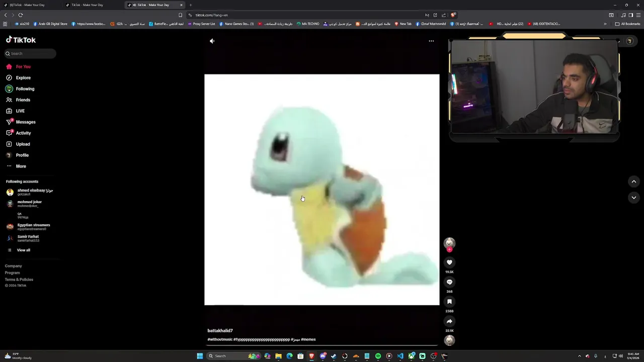Open the comments with the speech bubble icon

(x=449, y=282)
